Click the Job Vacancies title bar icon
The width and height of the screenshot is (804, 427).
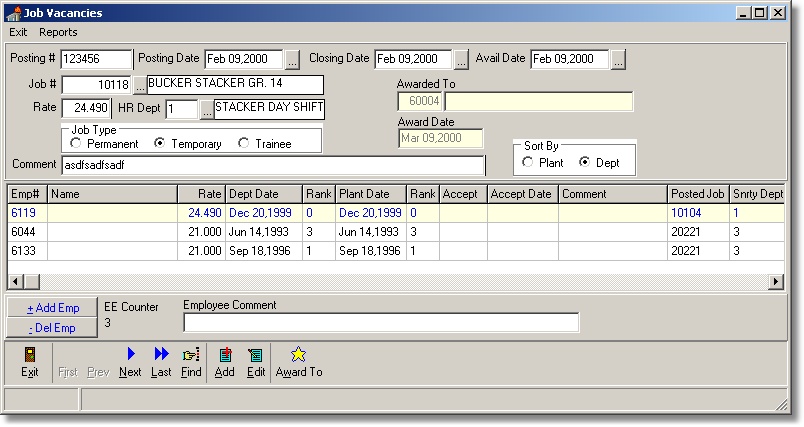click(x=13, y=13)
